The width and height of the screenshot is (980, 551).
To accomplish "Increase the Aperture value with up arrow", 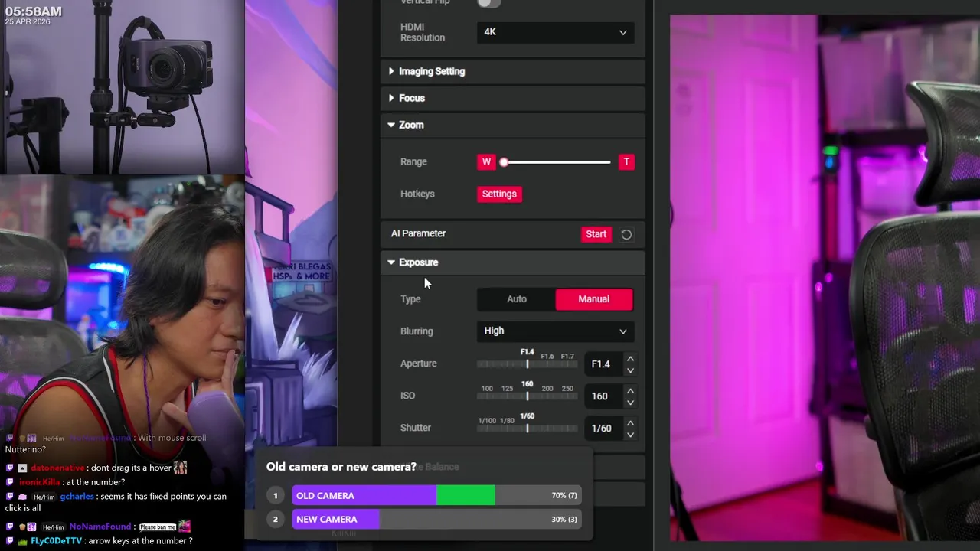I will (x=630, y=358).
